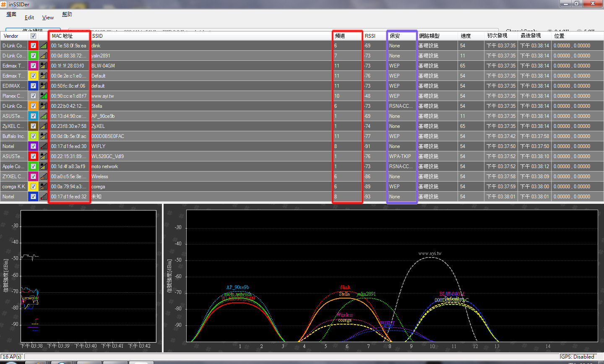Sort by the MAC 地址 column header

point(69,36)
